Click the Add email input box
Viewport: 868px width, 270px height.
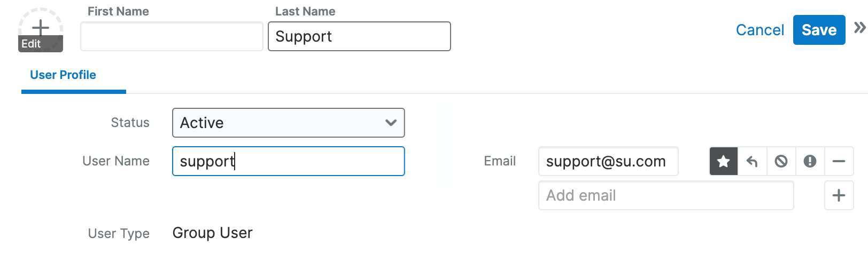pos(665,195)
